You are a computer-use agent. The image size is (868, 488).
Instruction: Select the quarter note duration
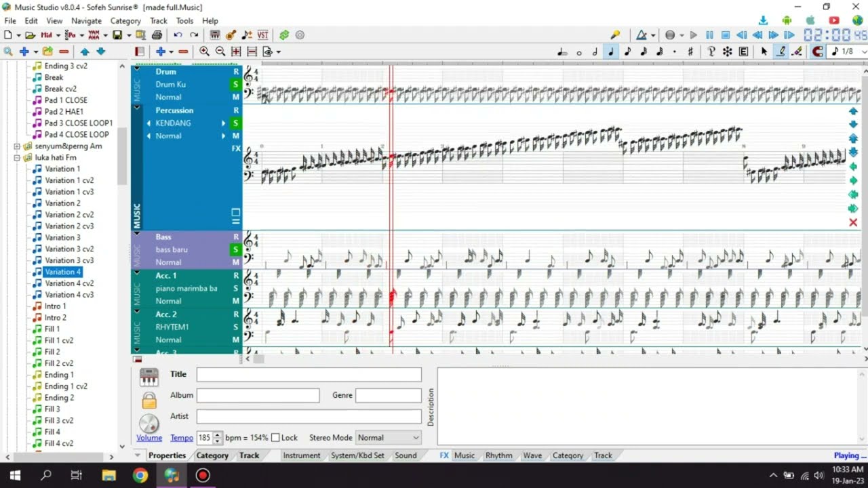(x=611, y=52)
